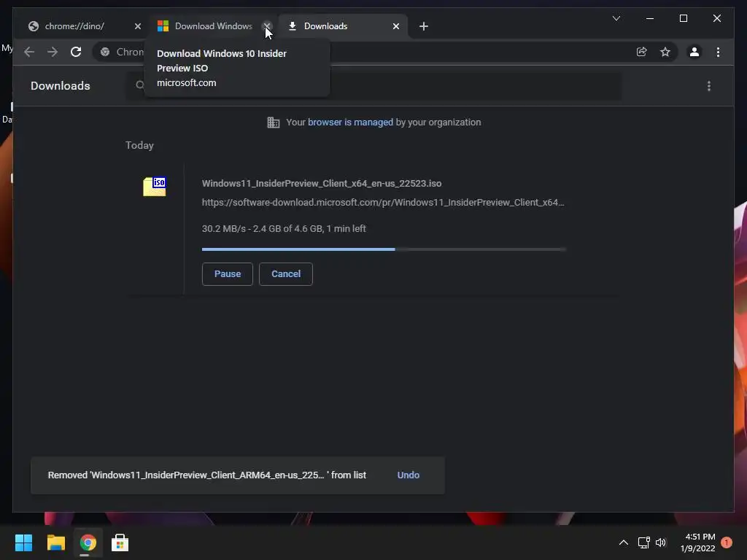Open clock showing 4:51 PM
The image size is (747, 560).
tap(698, 542)
